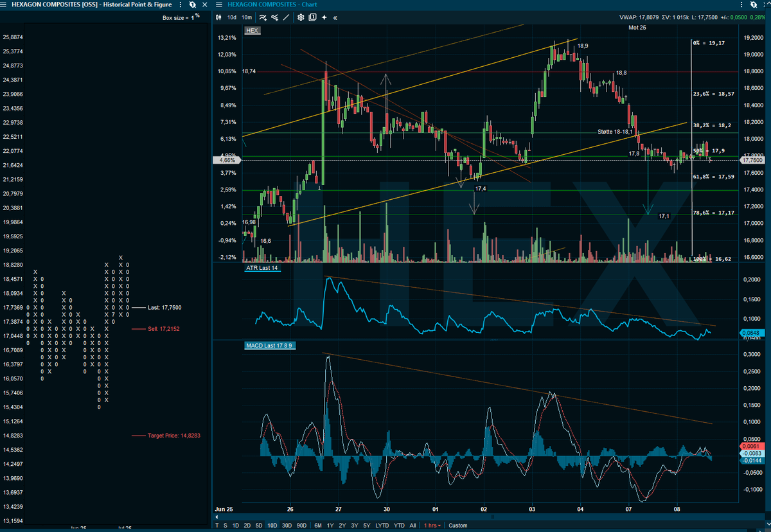Select the 2Y time range

(x=342, y=526)
